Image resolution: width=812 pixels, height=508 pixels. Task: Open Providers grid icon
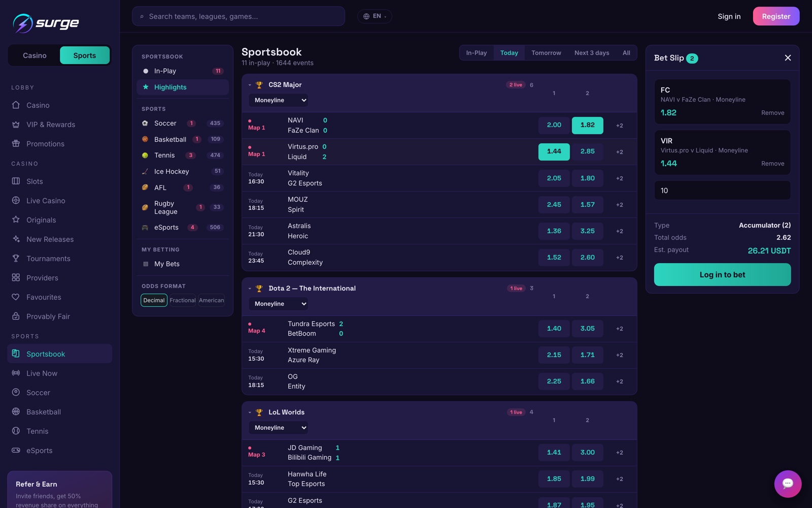click(16, 278)
